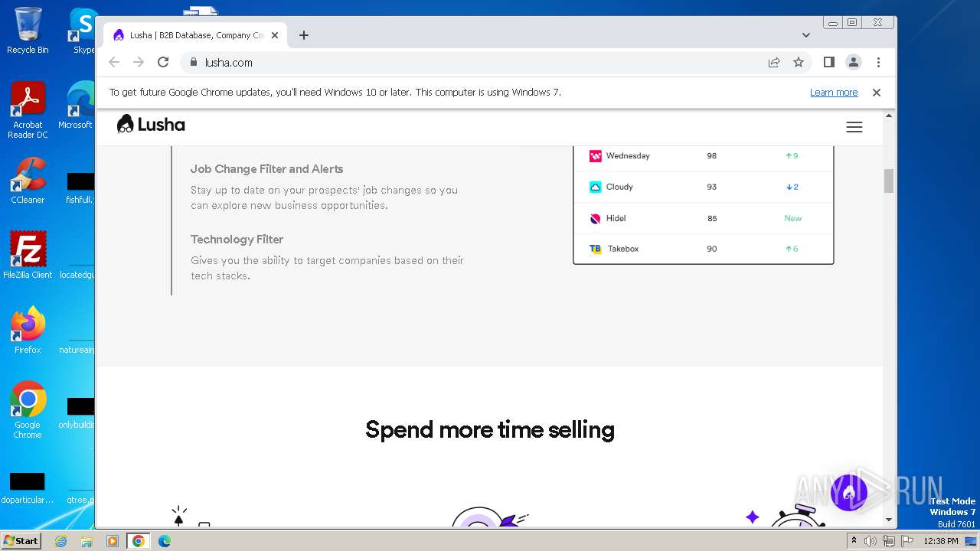
Task: Click scrollbar up arrow
Action: click(x=889, y=116)
